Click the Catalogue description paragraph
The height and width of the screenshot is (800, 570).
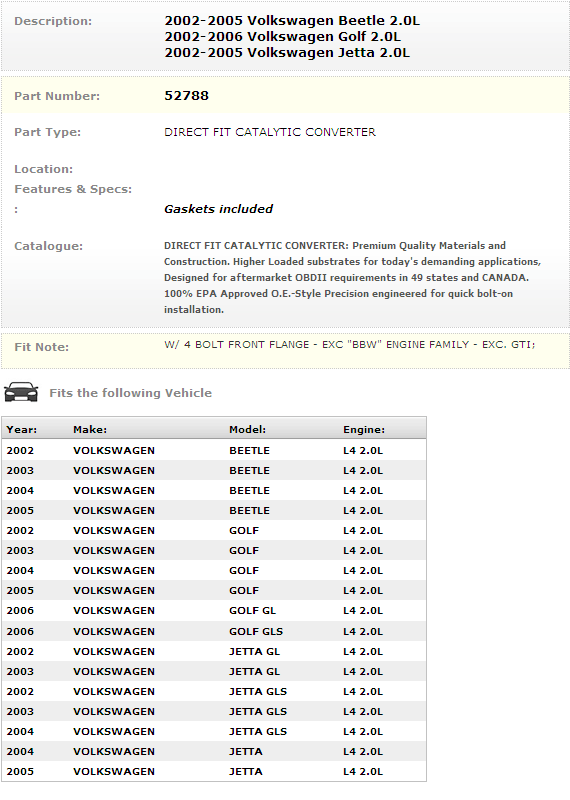coord(352,278)
